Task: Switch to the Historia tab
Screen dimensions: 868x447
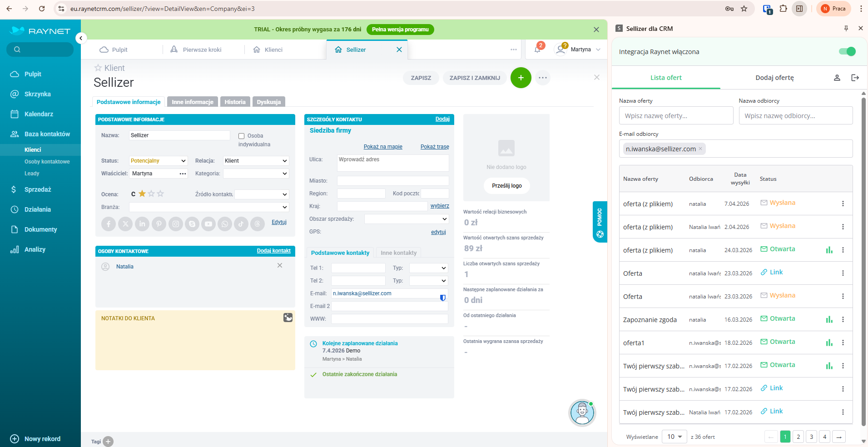Action: [235, 102]
